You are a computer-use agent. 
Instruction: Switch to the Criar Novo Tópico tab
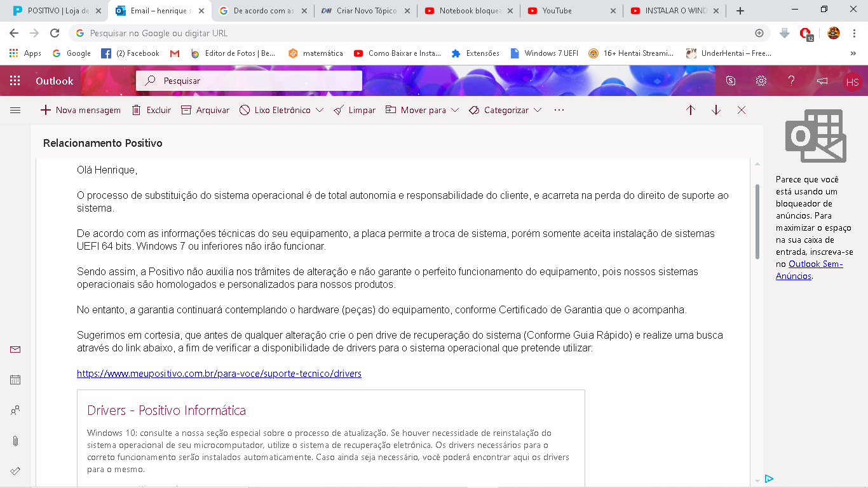pyautogui.click(x=365, y=11)
